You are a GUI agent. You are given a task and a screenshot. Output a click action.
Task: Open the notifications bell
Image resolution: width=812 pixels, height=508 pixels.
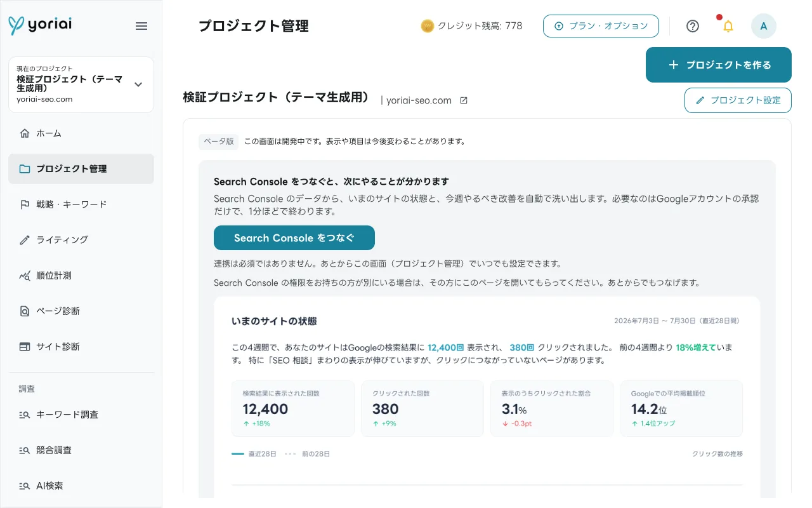(728, 26)
